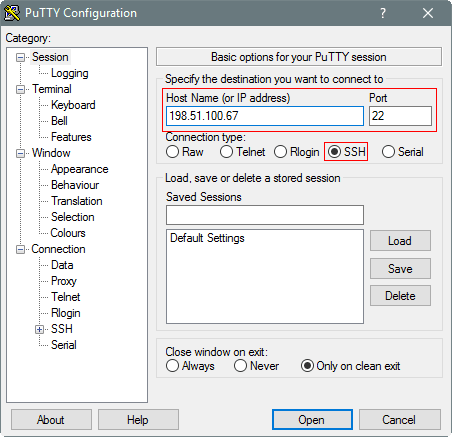Open the Behaviour settings category
The width and height of the screenshot is (452, 437).
pyautogui.click(x=75, y=185)
